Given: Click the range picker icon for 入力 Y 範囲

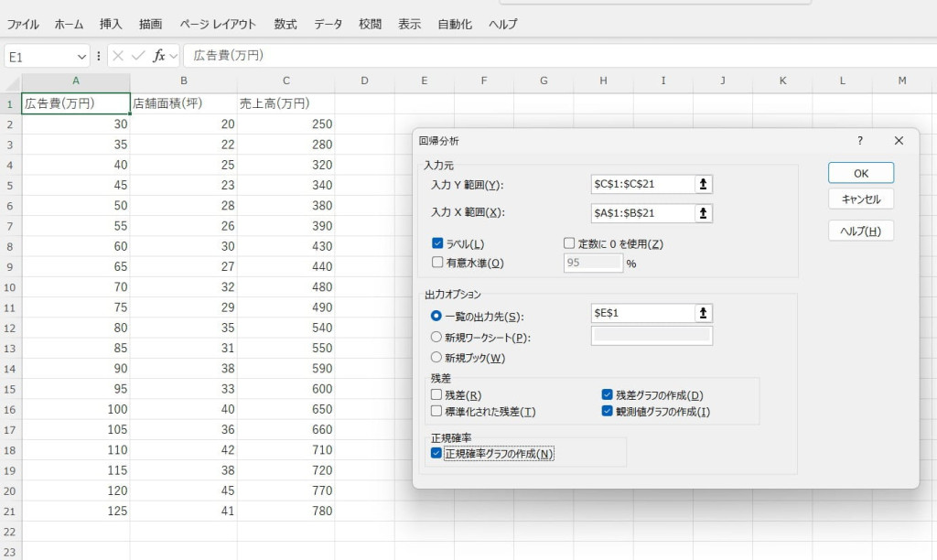Looking at the screenshot, I should tap(703, 184).
